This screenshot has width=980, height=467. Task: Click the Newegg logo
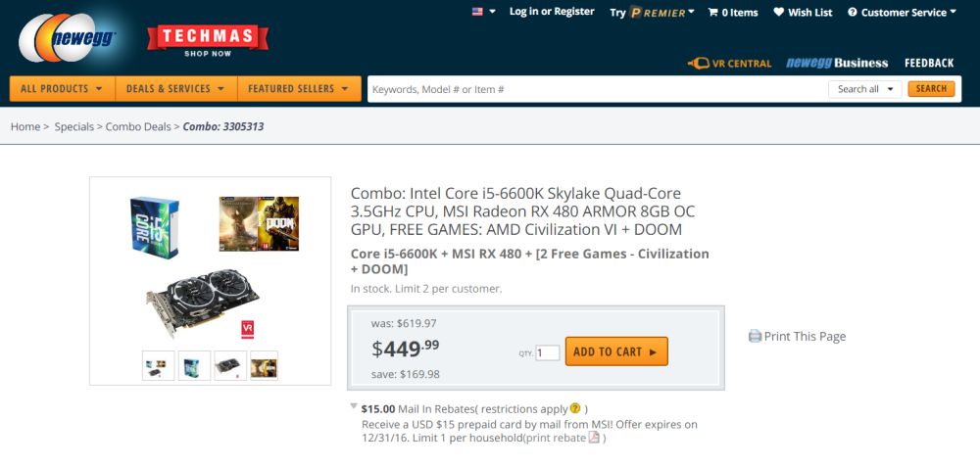[69, 40]
